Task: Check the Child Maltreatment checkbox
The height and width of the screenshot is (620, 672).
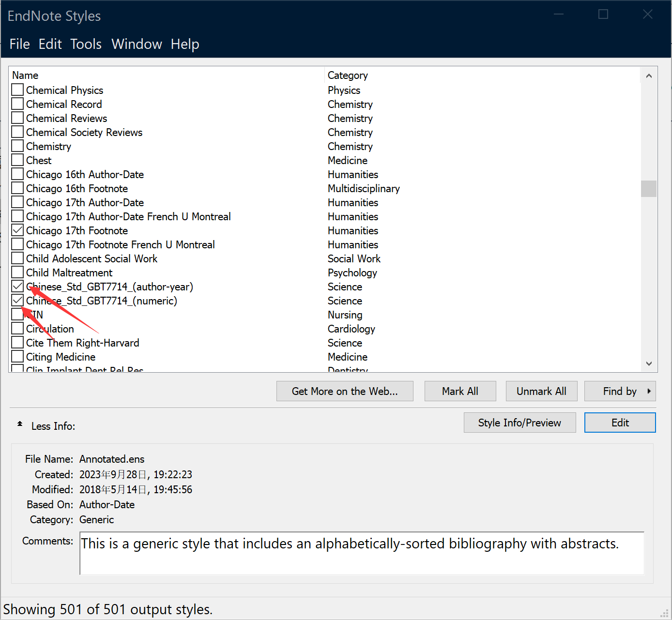Action: [17, 272]
